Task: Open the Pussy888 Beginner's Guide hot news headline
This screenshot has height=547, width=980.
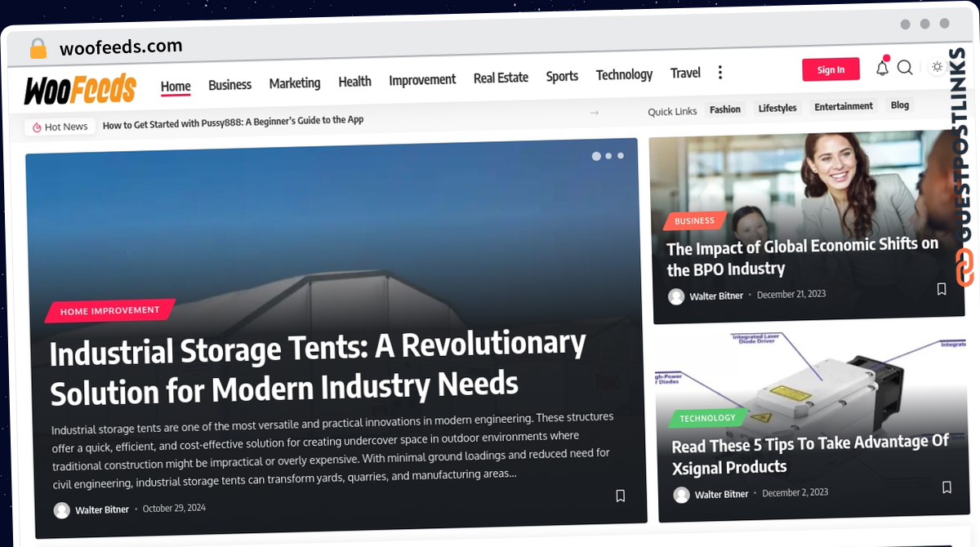Action: click(233, 121)
